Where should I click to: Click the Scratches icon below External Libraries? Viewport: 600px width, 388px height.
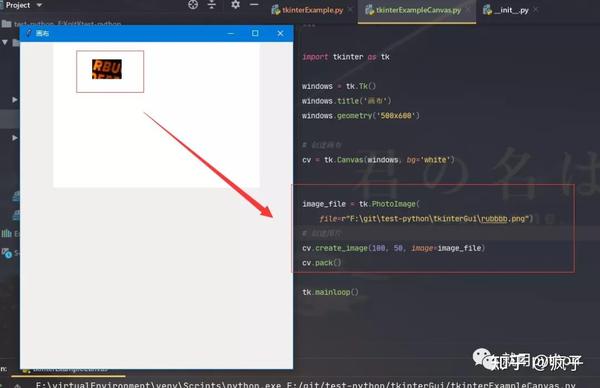coord(7,253)
